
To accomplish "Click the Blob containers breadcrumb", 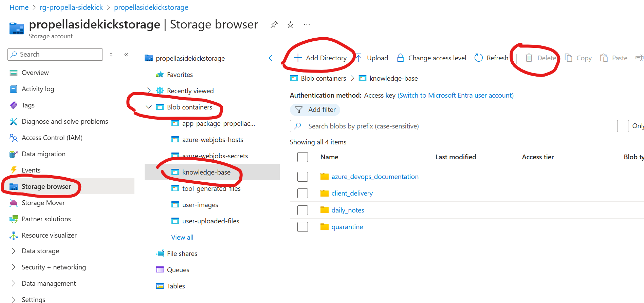I will pos(323,78).
